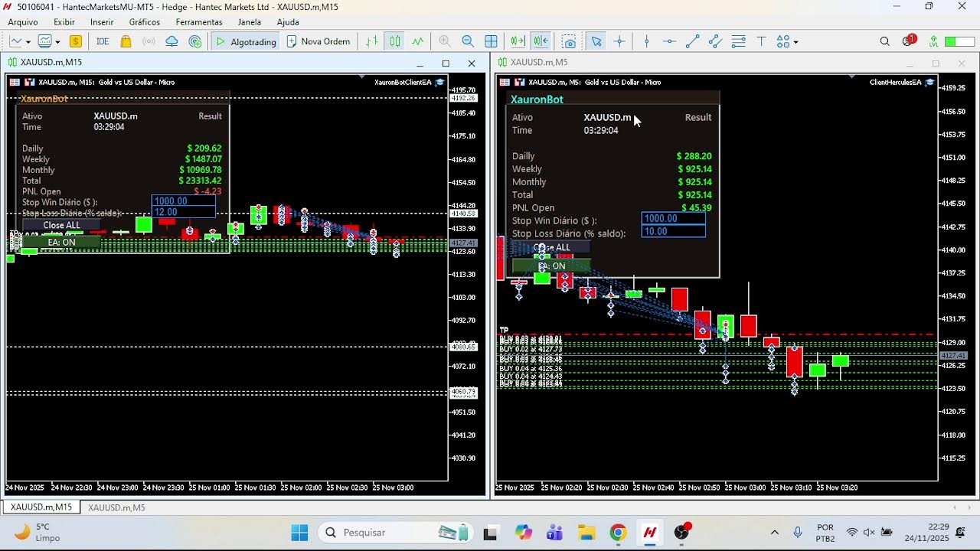Draw an equidistant channel

click(x=715, y=41)
